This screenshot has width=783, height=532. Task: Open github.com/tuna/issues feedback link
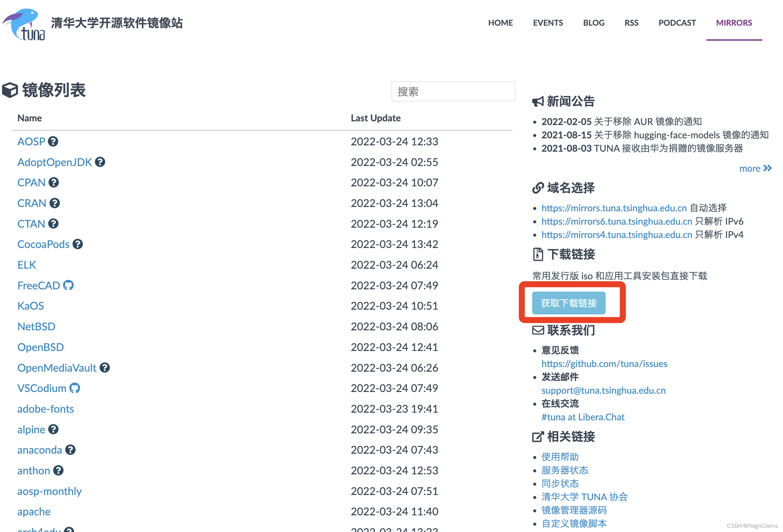(604, 364)
